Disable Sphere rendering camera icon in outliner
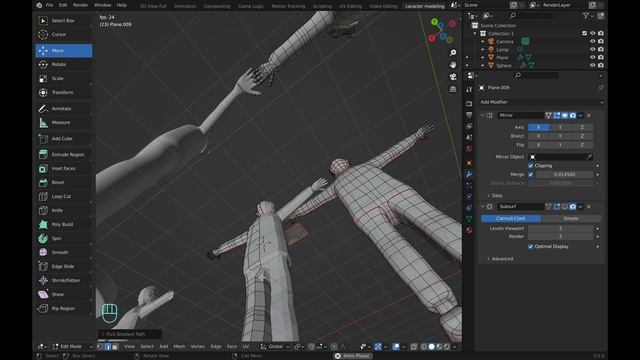The image size is (640, 360). click(601, 65)
